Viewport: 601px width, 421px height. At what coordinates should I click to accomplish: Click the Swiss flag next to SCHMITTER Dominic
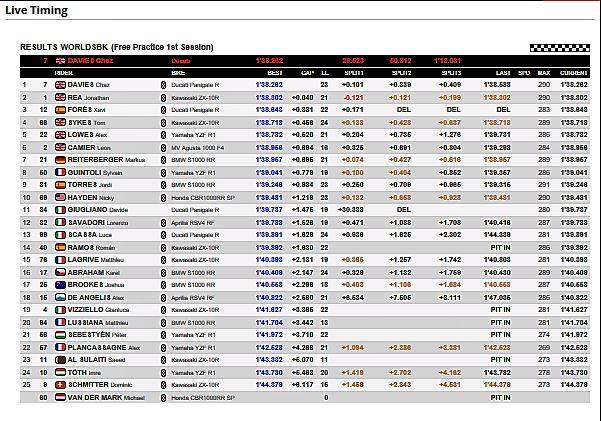60,385
